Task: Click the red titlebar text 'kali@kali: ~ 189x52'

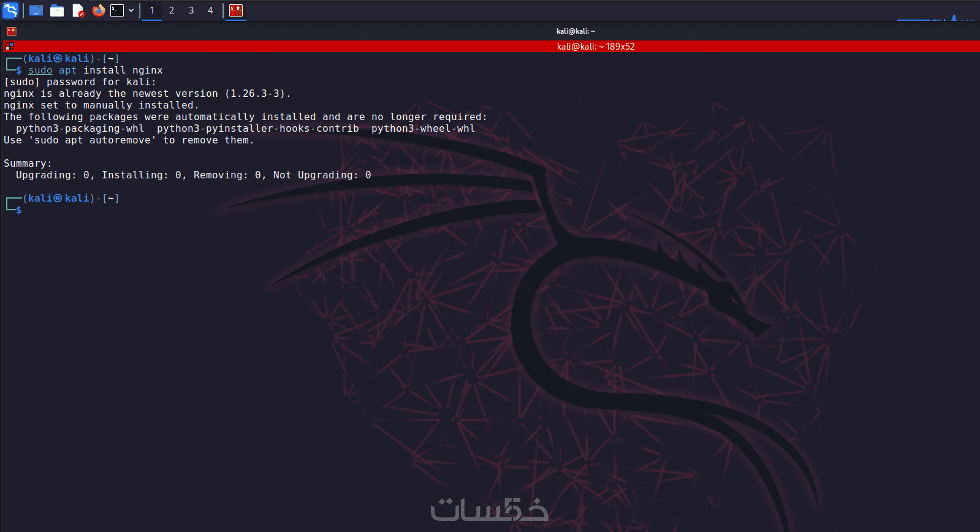Action: pyautogui.click(x=596, y=47)
